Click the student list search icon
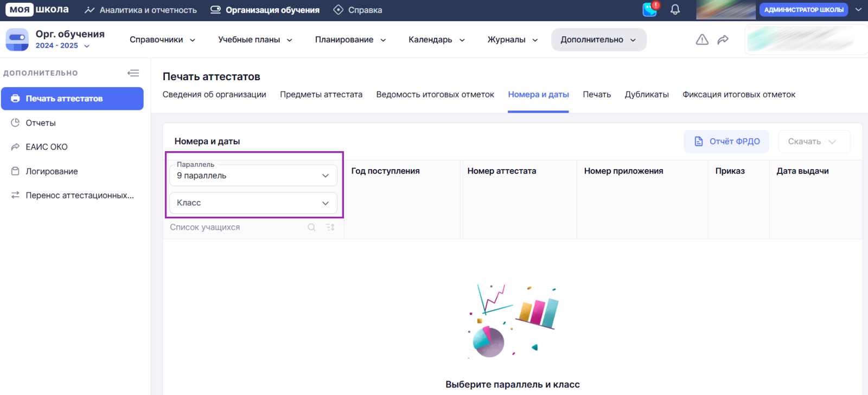868x395 pixels. pyautogui.click(x=311, y=228)
